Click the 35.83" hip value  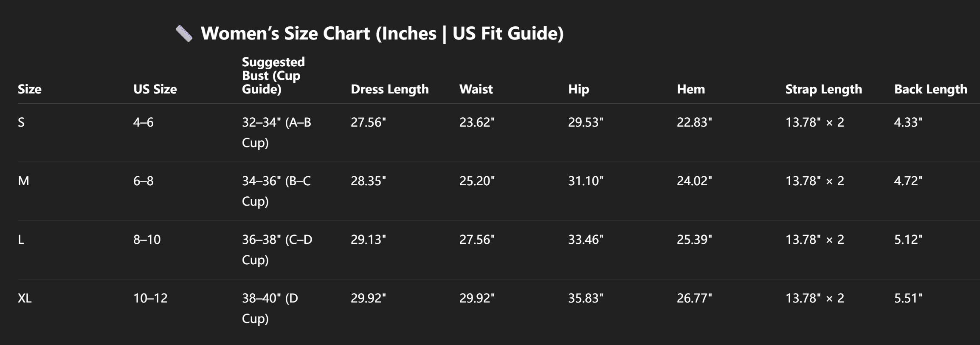coord(586,298)
